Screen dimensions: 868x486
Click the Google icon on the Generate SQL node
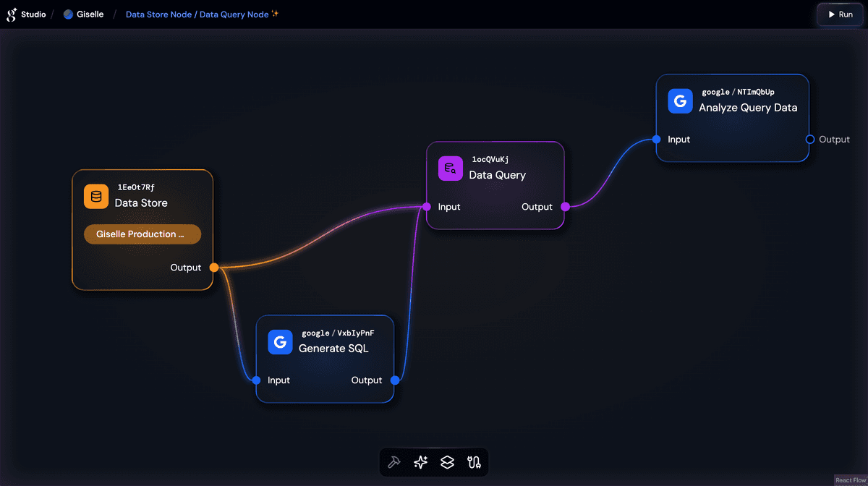pos(280,342)
